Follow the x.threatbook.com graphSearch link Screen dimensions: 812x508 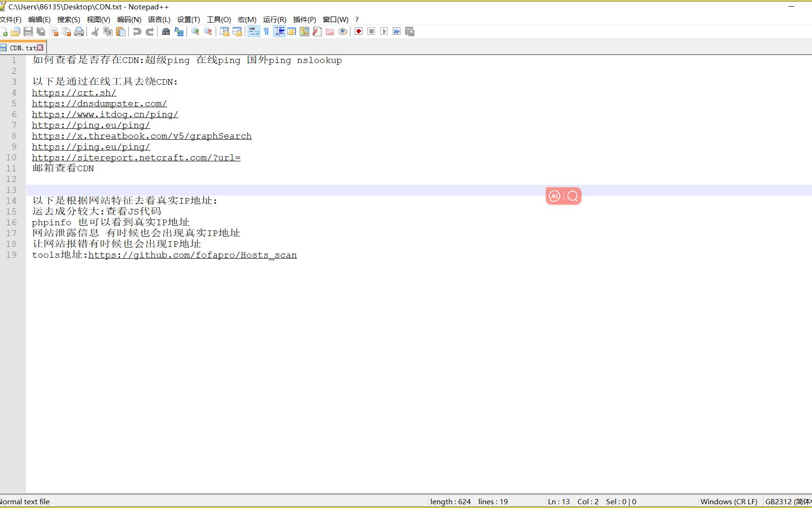coord(142,136)
